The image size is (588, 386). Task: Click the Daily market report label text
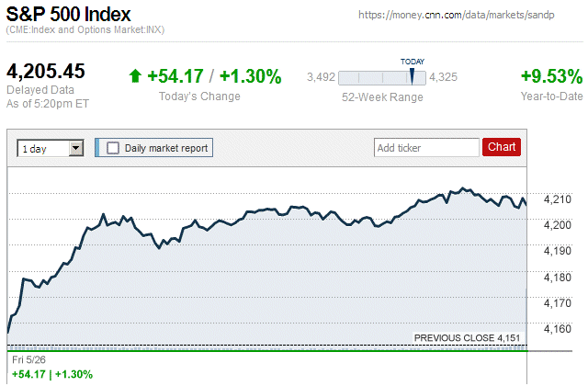click(x=166, y=148)
